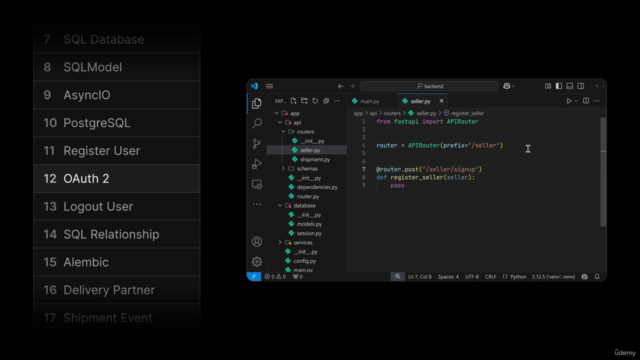640x360 pixels.
Task: Change line endings via CRLF status item
Action: [x=491, y=276]
